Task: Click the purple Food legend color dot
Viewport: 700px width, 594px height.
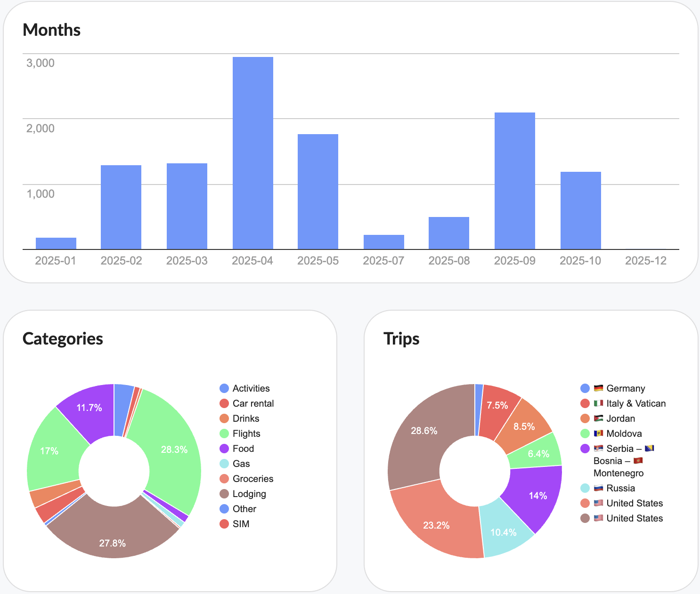Action: pos(224,449)
